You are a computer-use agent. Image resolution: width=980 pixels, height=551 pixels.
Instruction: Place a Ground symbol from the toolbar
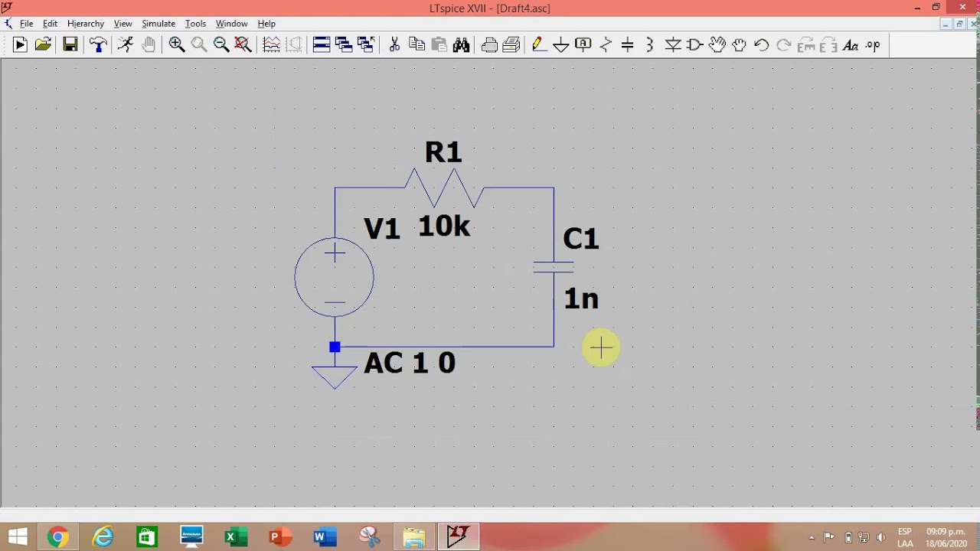(561, 45)
